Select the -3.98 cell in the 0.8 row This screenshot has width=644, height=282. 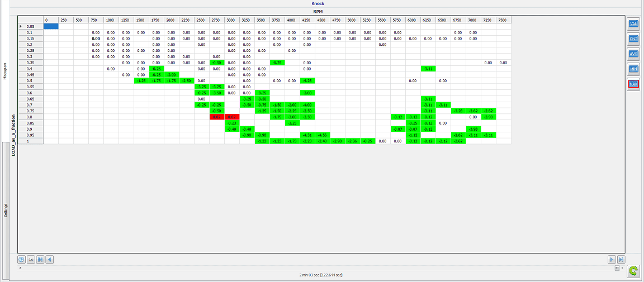(x=489, y=117)
